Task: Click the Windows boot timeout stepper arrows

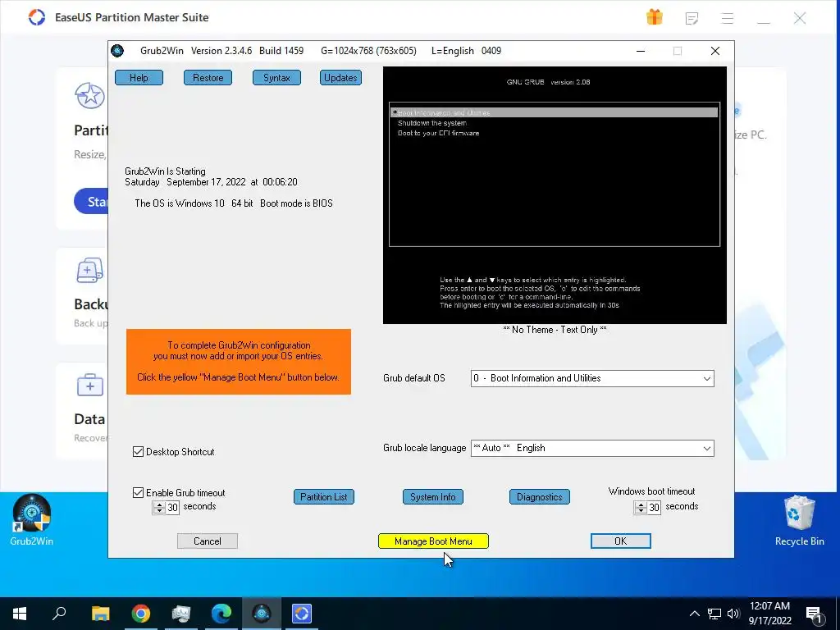Action: tap(641, 507)
